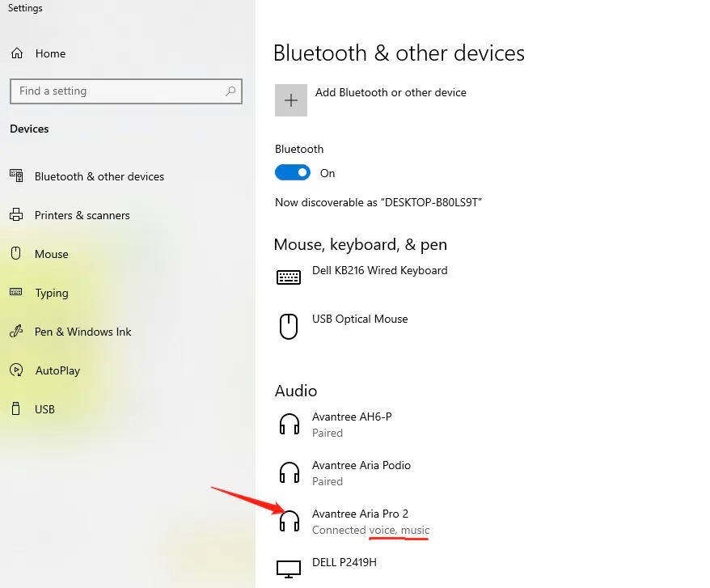Open AutoPlay settings

tap(57, 370)
